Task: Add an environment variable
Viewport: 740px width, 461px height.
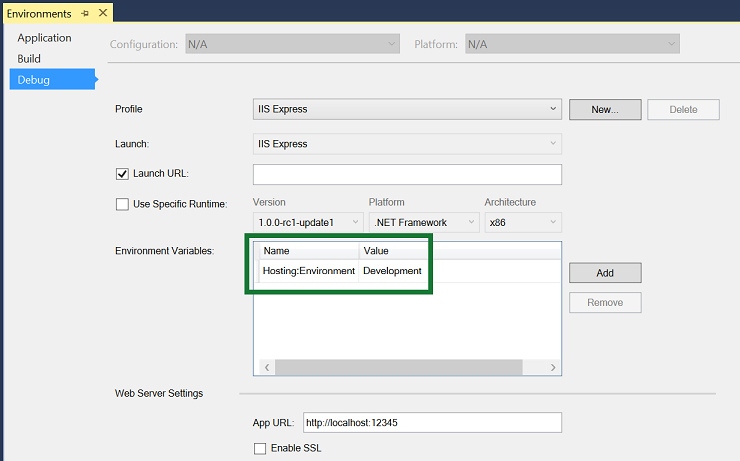Action: (x=605, y=273)
